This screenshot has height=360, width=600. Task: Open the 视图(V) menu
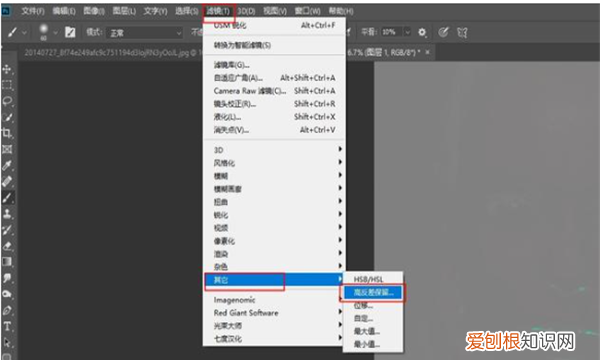[x=275, y=11]
